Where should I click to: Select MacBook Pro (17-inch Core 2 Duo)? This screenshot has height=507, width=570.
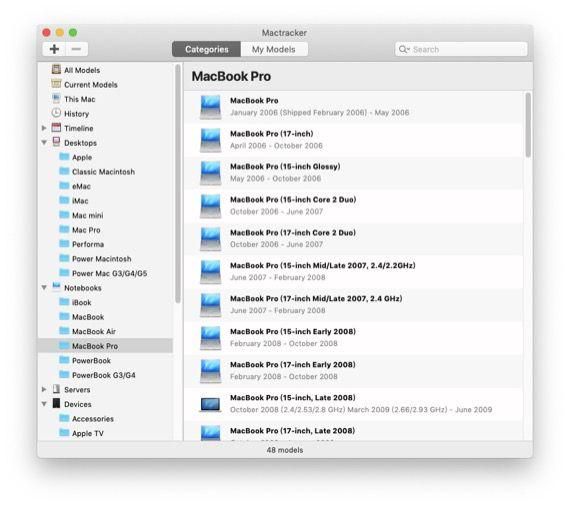click(x=353, y=239)
